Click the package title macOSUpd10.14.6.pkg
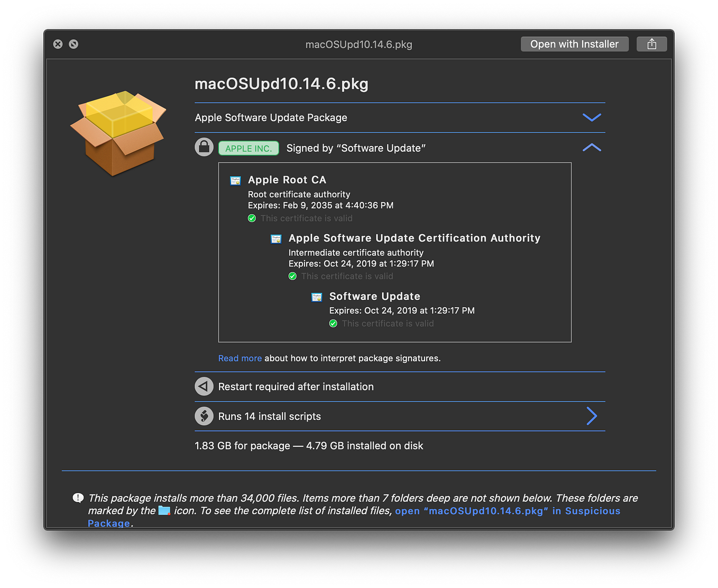 (x=281, y=84)
